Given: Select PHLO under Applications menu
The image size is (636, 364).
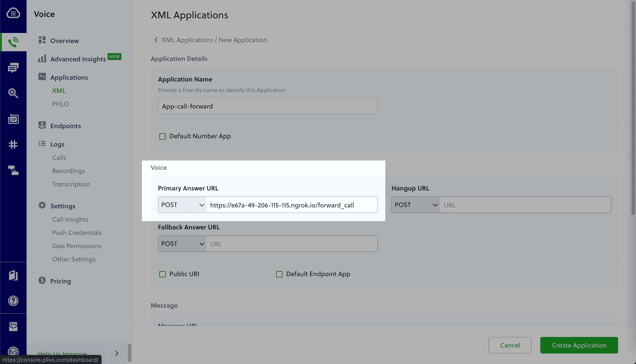Looking at the screenshot, I should point(60,104).
